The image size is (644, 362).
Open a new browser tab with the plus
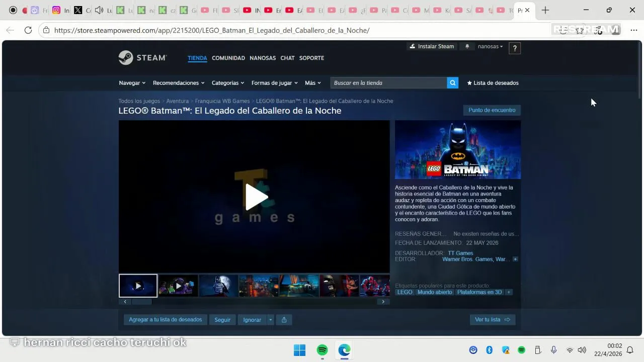[x=545, y=10]
